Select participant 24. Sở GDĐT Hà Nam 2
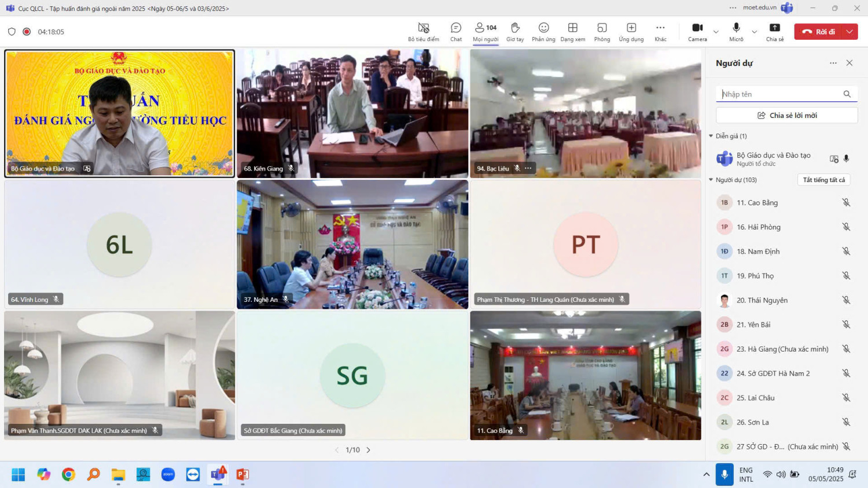This screenshot has height=488, width=868. (784, 374)
